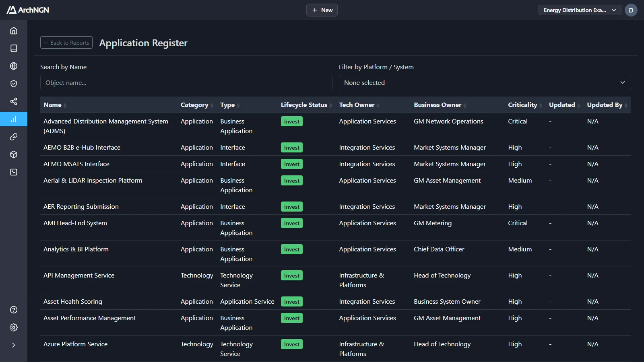Select Aerial & LiDAR Inspection Platform
644x362 pixels.
[93, 181]
